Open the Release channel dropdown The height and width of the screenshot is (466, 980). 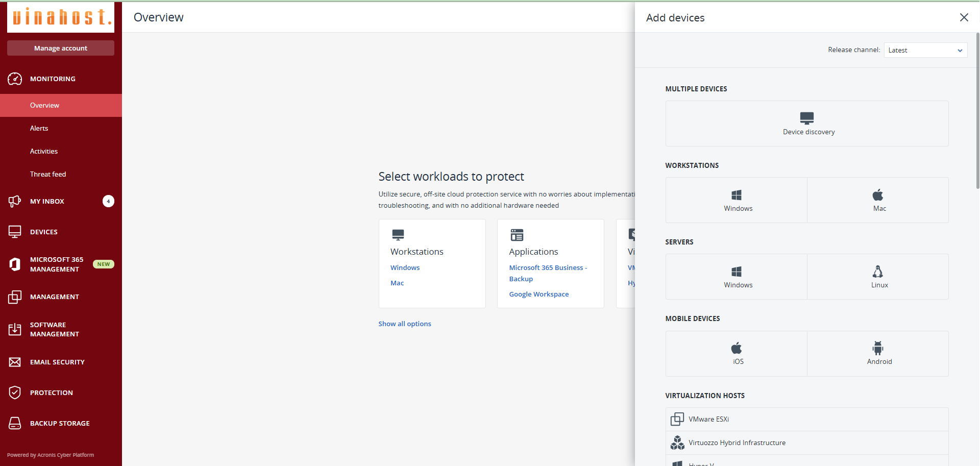click(925, 50)
